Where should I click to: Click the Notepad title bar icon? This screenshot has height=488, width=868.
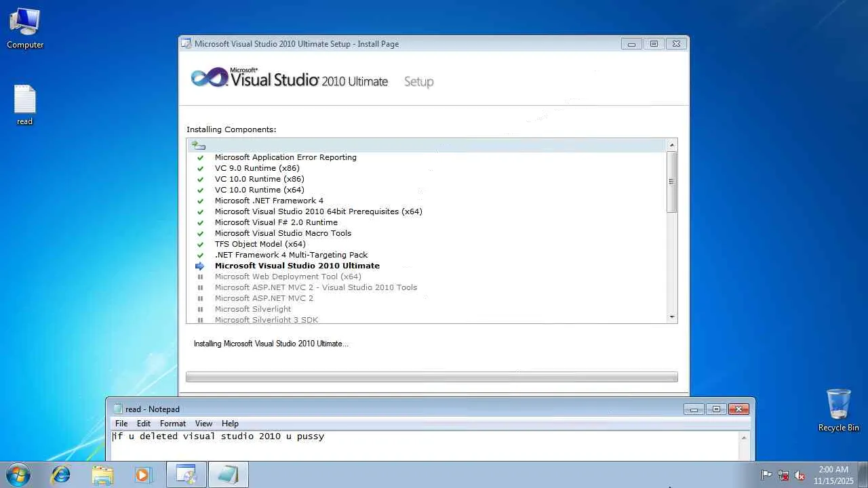[x=118, y=409]
